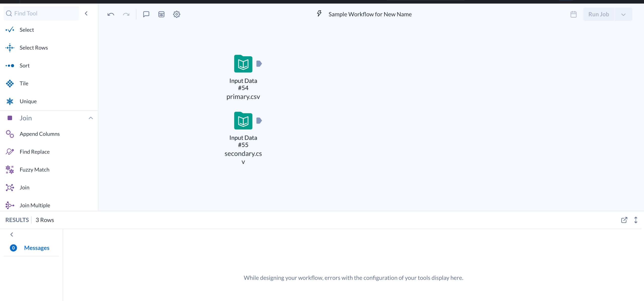Collapse the tool palette sidebar
The image size is (644, 301).
pyautogui.click(x=86, y=14)
